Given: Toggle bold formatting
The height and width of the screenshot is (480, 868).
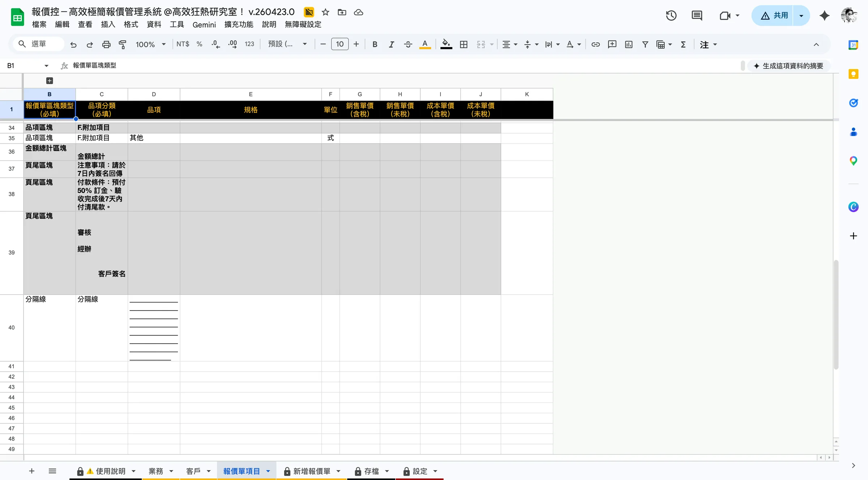Looking at the screenshot, I should (375, 45).
